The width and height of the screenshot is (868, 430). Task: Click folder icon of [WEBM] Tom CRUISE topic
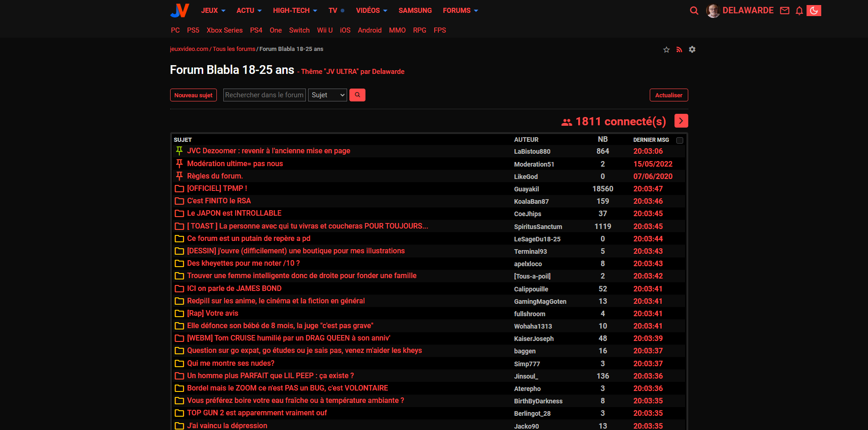point(179,338)
